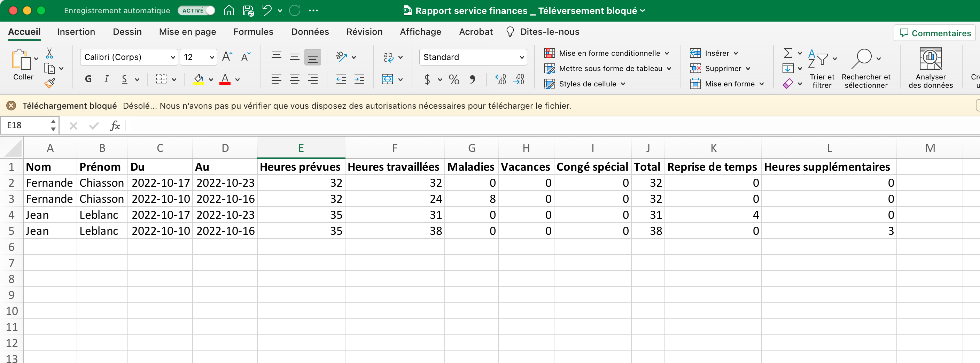Click the insert function fx icon
The width and height of the screenshot is (980, 363).
pos(115,125)
